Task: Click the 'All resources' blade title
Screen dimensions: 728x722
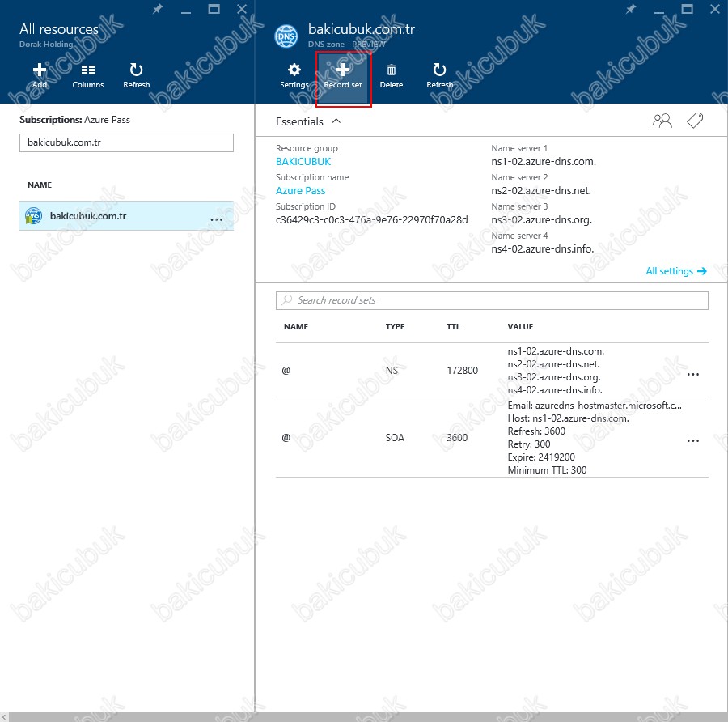Action: [x=59, y=29]
